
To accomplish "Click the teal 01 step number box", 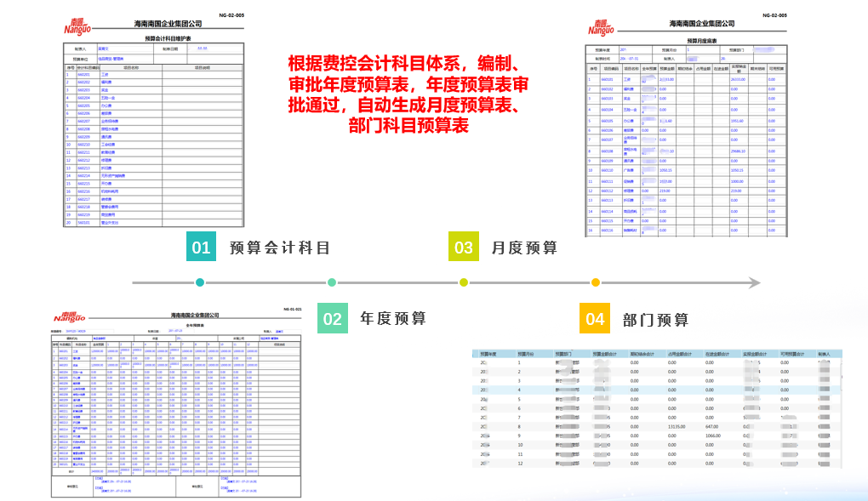I will pos(201,248).
